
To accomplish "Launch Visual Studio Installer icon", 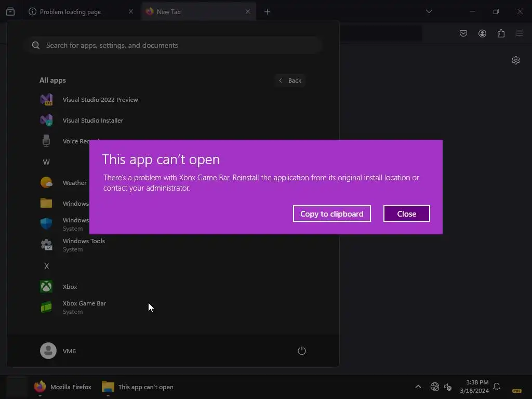I will [x=46, y=120].
